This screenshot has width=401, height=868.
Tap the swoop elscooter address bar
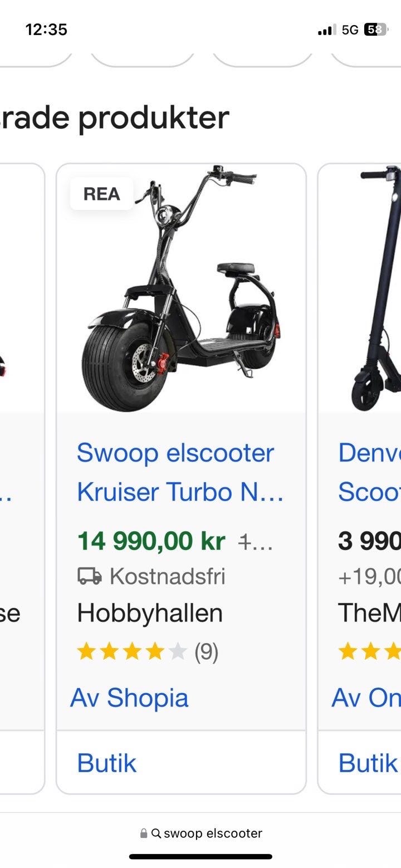coord(200,833)
